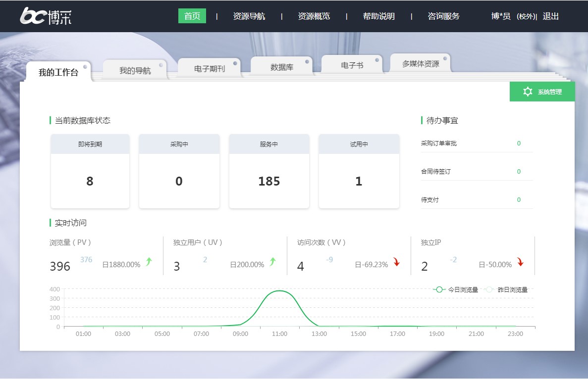
Task: Click the 系统管理 gear icon
Action: coord(528,92)
